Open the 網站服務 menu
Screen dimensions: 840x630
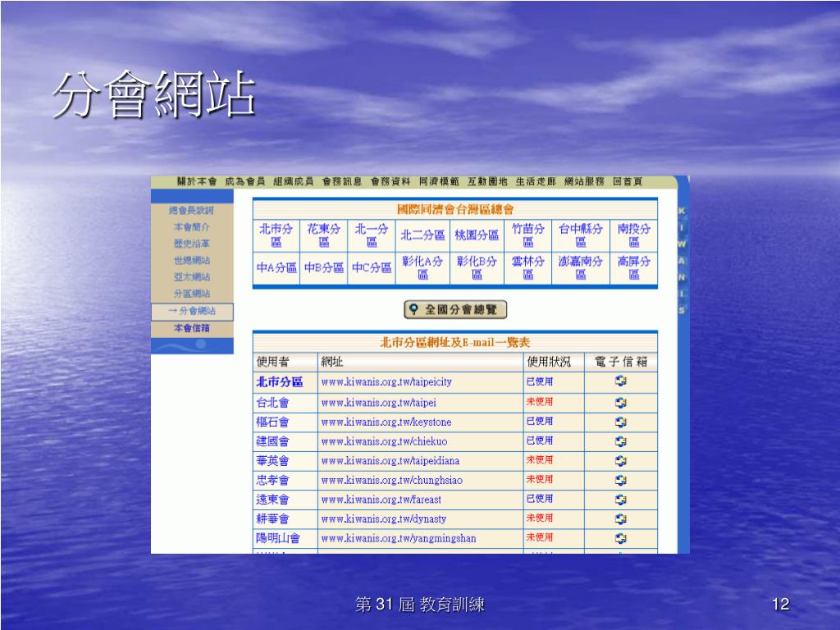[584, 181]
